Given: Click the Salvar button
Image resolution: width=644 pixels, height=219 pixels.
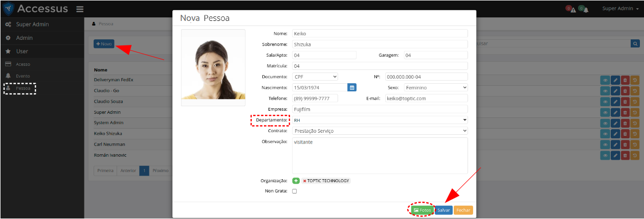Looking at the screenshot, I should pos(443,210).
